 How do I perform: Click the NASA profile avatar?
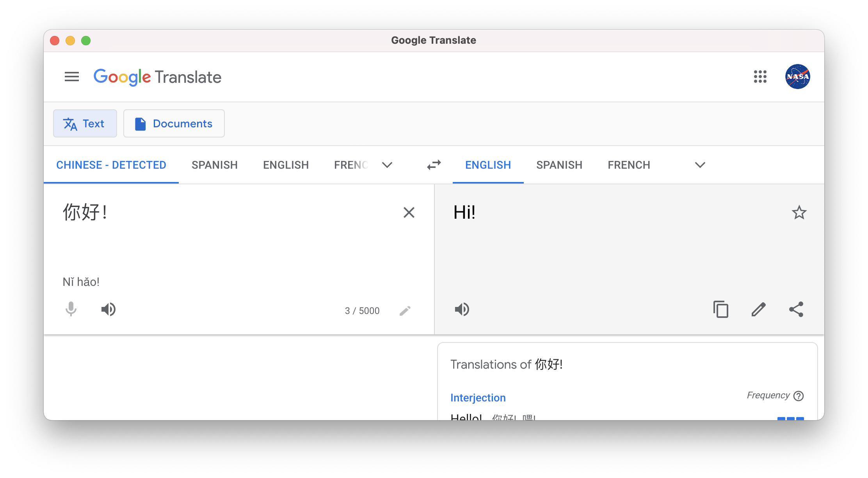pos(797,77)
